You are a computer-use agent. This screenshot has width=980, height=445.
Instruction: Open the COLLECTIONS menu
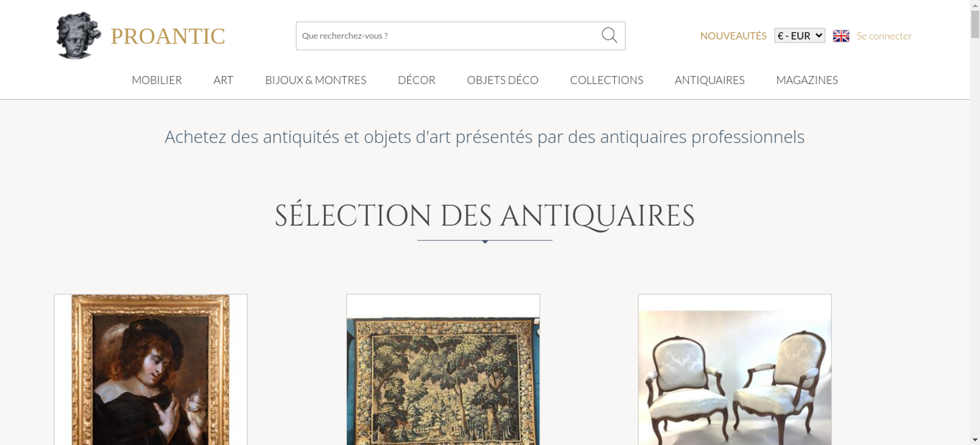607,80
